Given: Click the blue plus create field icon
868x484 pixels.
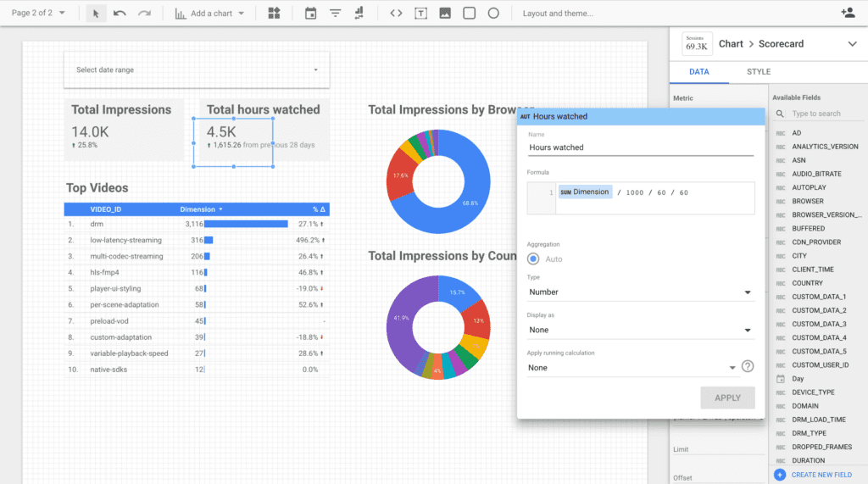Looking at the screenshot, I should coord(780,475).
